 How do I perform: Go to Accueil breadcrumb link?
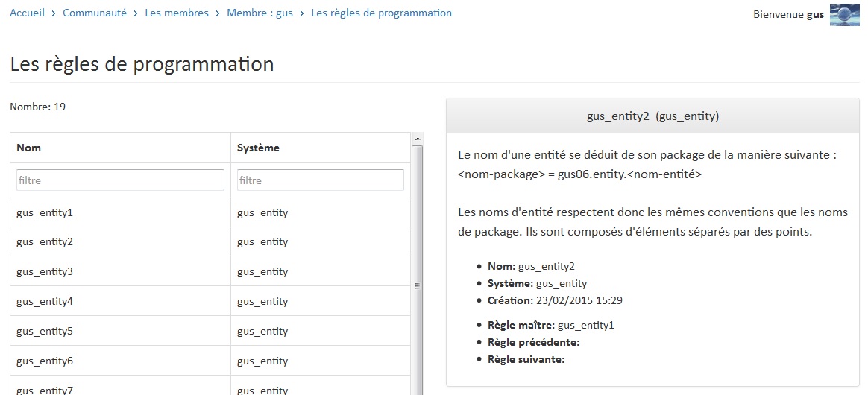click(x=27, y=13)
